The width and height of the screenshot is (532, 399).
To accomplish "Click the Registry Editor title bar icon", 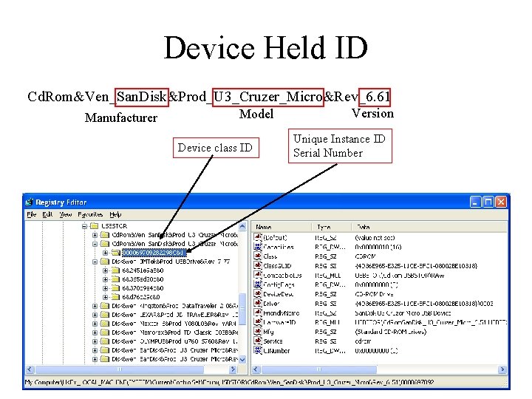I will coord(30,202).
